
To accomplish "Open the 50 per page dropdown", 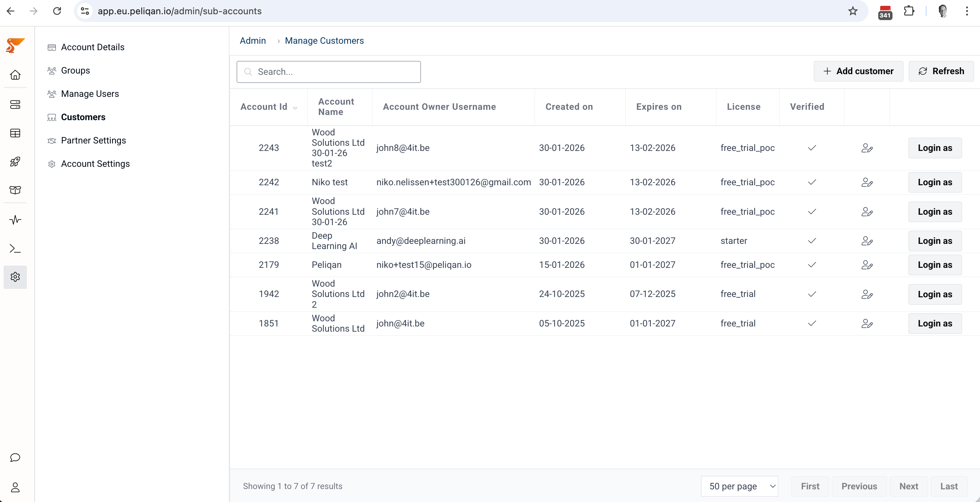I will pyautogui.click(x=740, y=486).
